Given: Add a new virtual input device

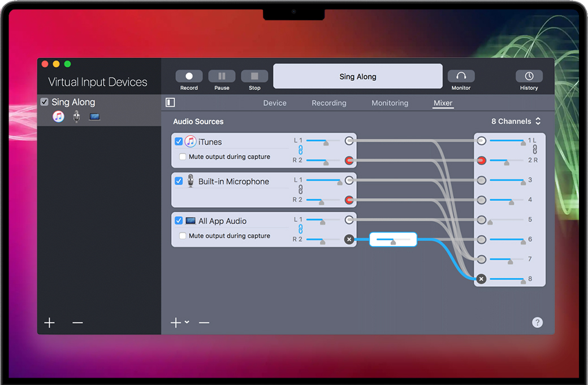Looking at the screenshot, I should coord(50,323).
